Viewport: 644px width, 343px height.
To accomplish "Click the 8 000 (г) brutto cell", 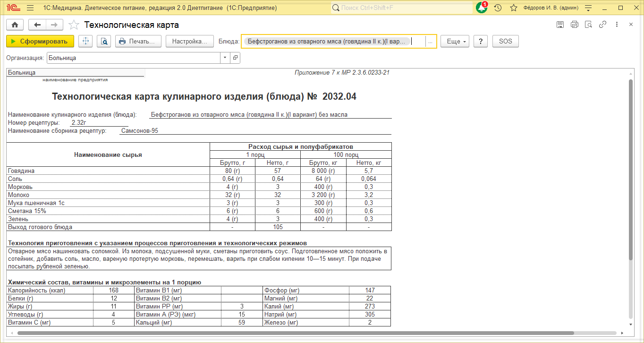I will tap(323, 171).
